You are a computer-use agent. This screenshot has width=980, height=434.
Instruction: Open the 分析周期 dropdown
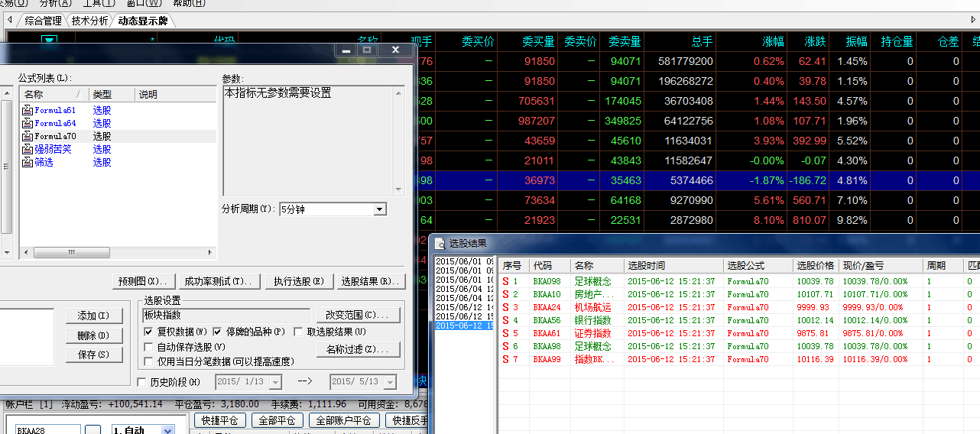[380, 209]
